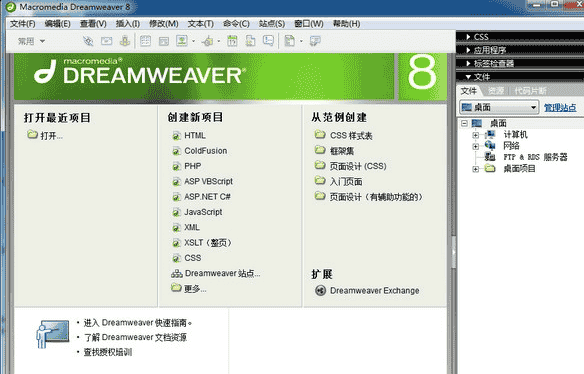The width and height of the screenshot is (584, 374).
Task: Click the panel dock collapse handle
Action: [453, 252]
